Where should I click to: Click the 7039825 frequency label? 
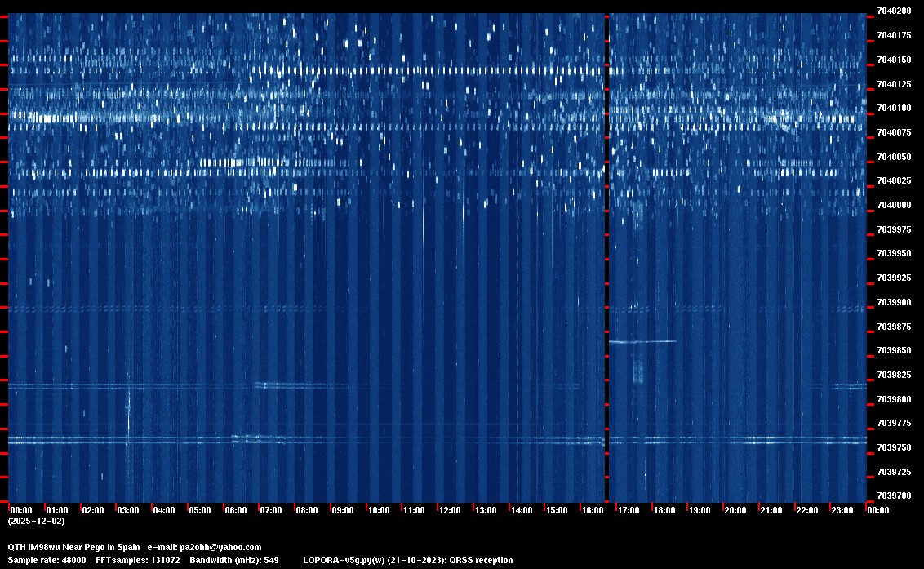pyautogui.click(x=894, y=375)
